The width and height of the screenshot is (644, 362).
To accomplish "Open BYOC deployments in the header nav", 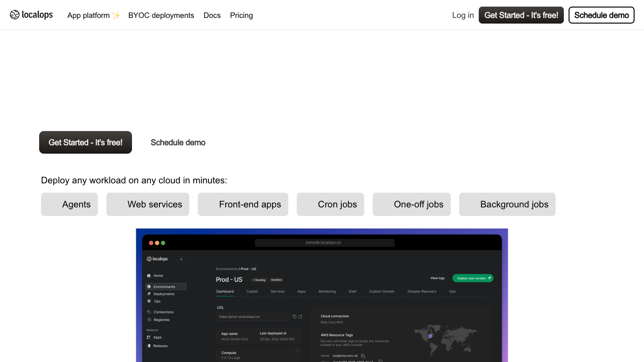I will click(161, 15).
